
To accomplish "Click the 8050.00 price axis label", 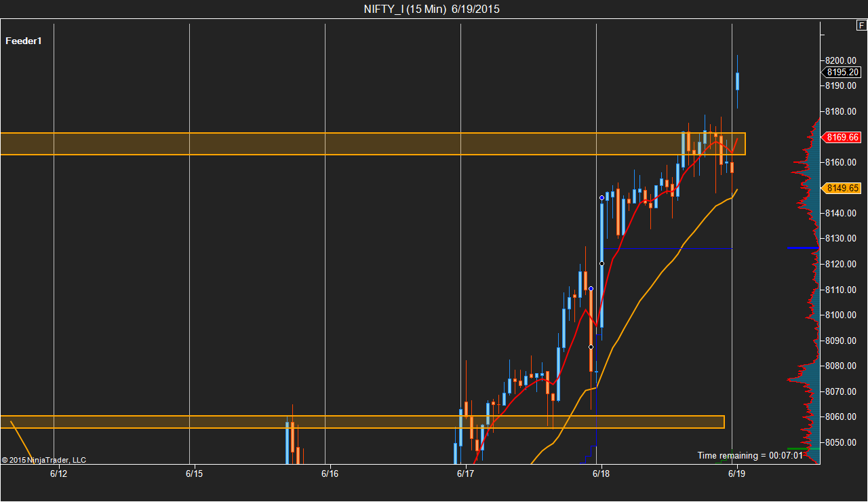I will pyautogui.click(x=841, y=442).
